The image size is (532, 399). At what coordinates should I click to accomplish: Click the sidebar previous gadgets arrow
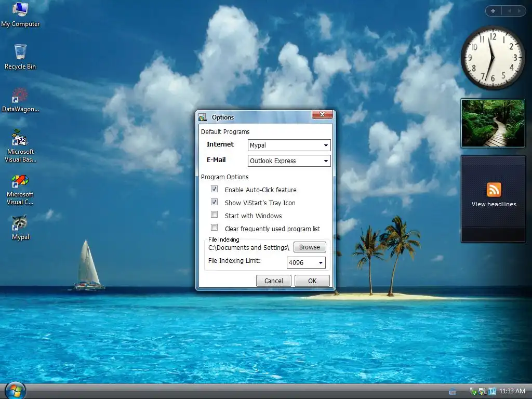click(509, 11)
